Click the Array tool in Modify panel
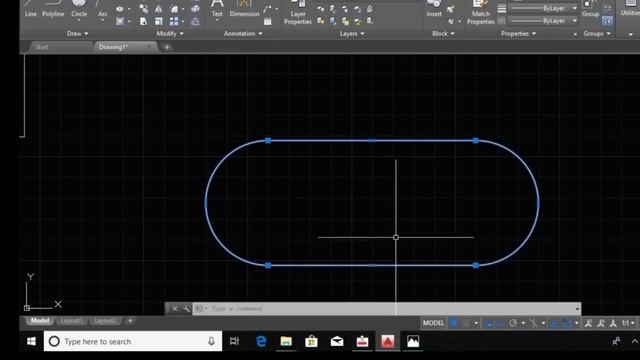The height and width of the screenshot is (360, 640). 174,21
